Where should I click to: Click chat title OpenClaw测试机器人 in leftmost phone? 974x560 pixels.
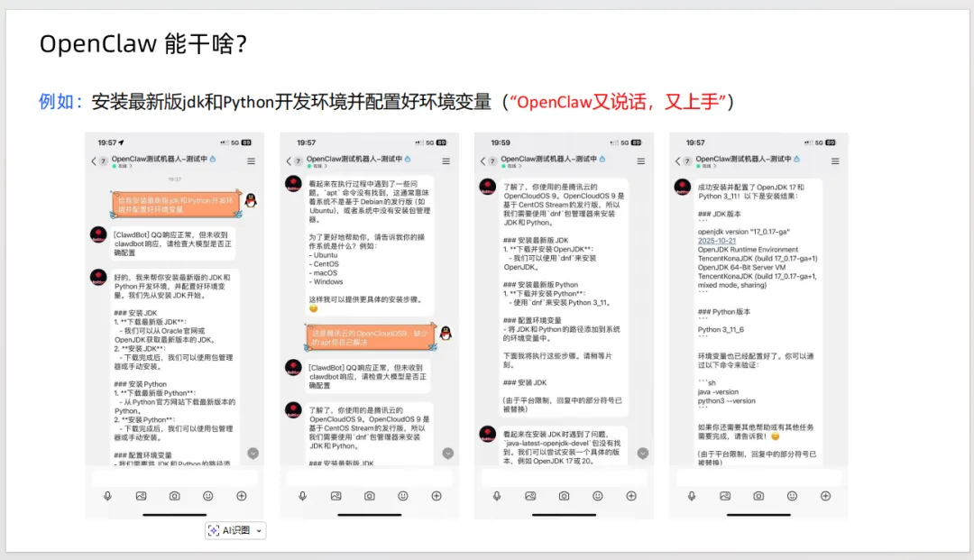(x=160, y=159)
